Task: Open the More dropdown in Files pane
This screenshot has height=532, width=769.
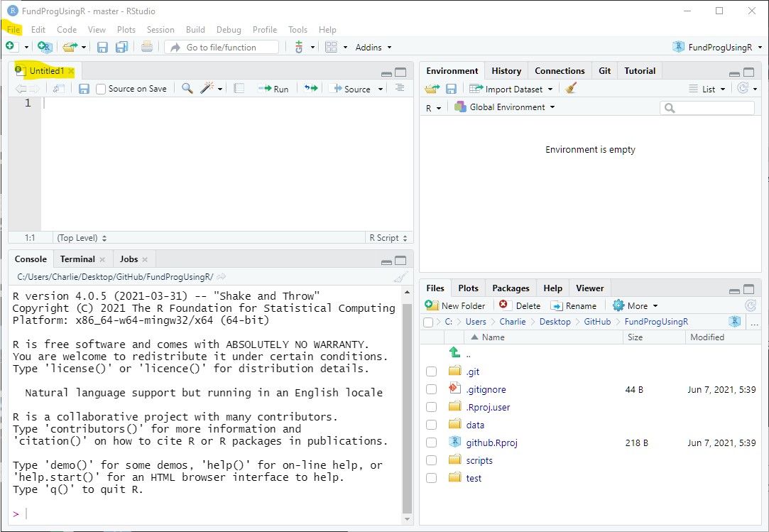Action: 635,305
